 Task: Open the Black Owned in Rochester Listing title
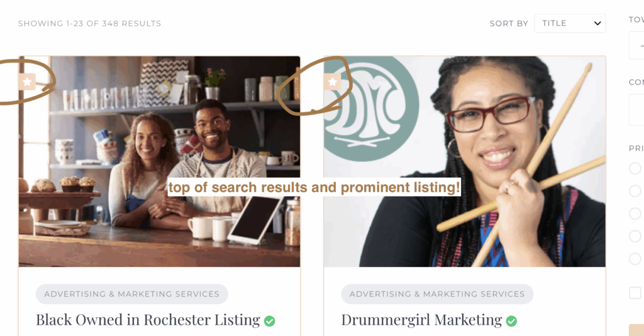click(x=148, y=320)
